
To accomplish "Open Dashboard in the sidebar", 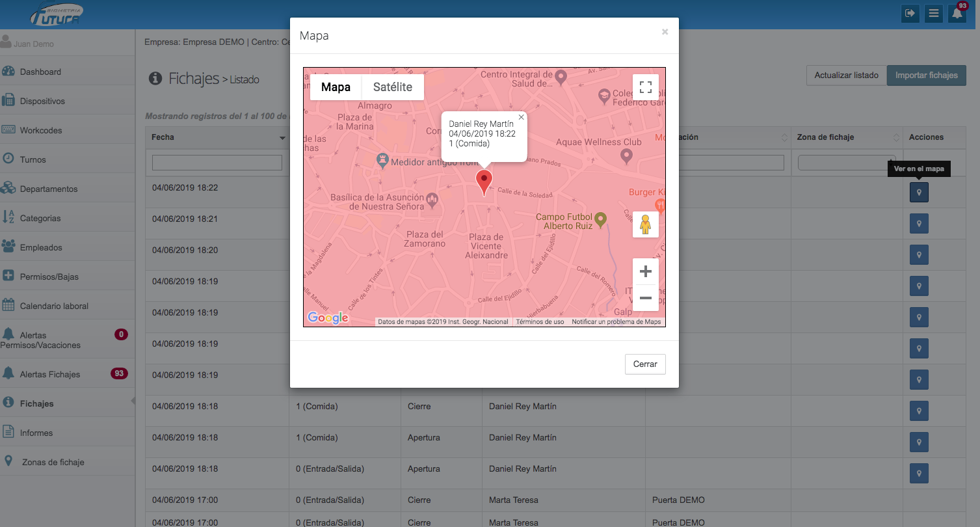I will tap(68, 72).
